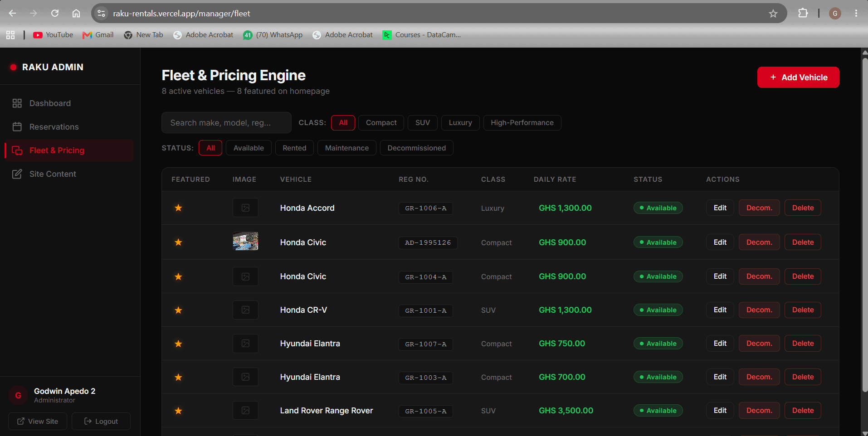
Task: Open Site Content in sidebar
Action: 69,174
